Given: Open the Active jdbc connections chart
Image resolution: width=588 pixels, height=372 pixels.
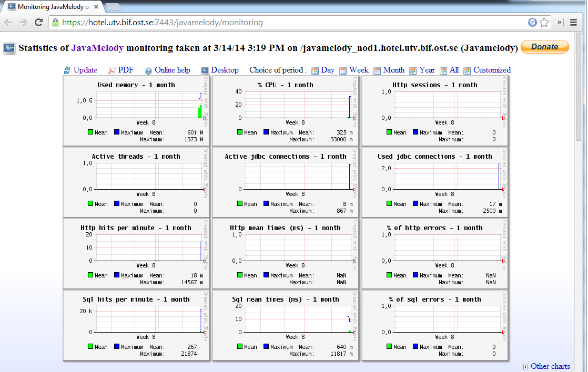Looking at the screenshot, I should pos(286,182).
